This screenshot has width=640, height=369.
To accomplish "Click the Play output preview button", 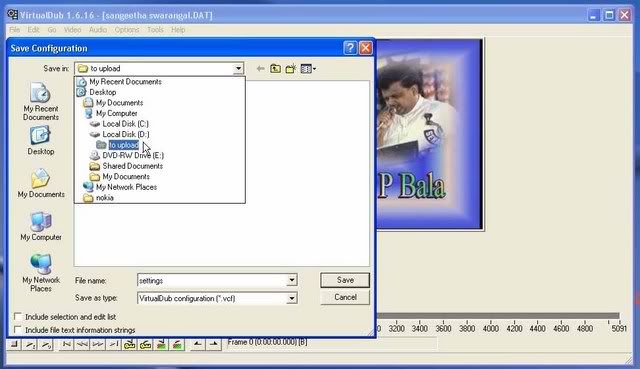I will 47,345.
